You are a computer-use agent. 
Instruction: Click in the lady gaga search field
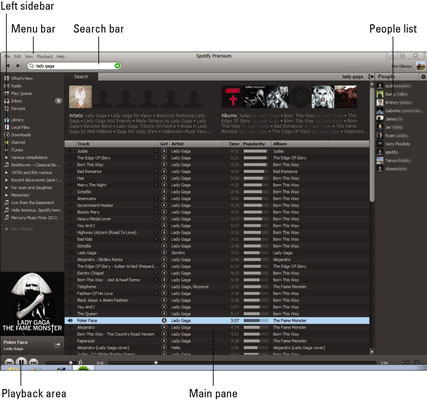73,66
